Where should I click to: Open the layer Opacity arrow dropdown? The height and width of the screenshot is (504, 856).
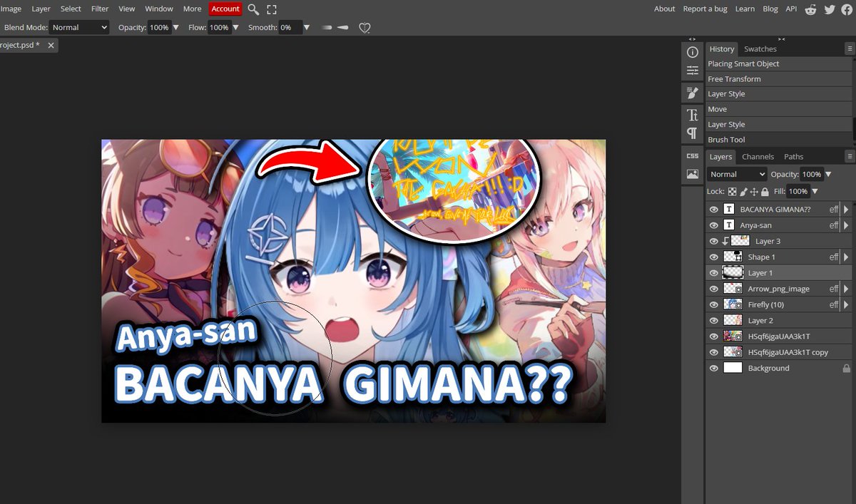click(827, 174)
